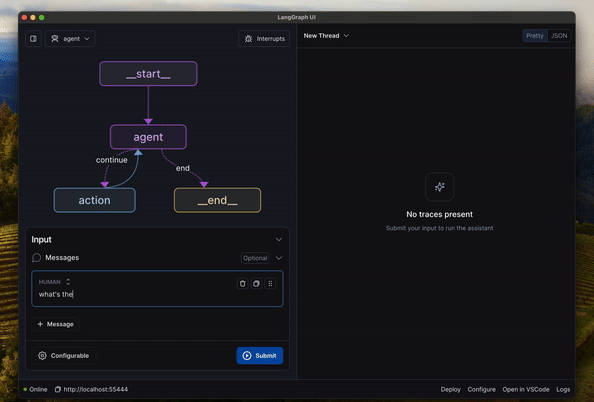
Task: Submit the input to run
Action: click(260, 355)
